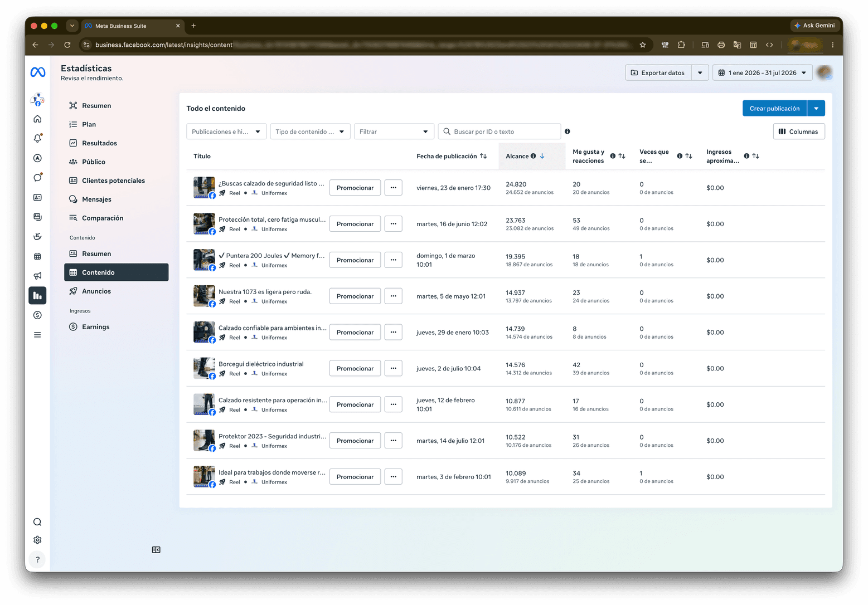868x605 pixels.
Task: Open the Filtrar dropdown
Action: [394, 131]
